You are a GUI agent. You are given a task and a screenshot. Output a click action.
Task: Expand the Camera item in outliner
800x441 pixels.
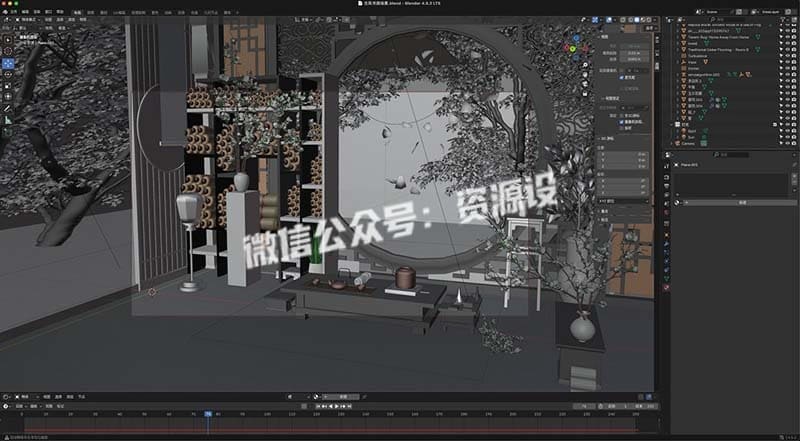pos(671,143)
